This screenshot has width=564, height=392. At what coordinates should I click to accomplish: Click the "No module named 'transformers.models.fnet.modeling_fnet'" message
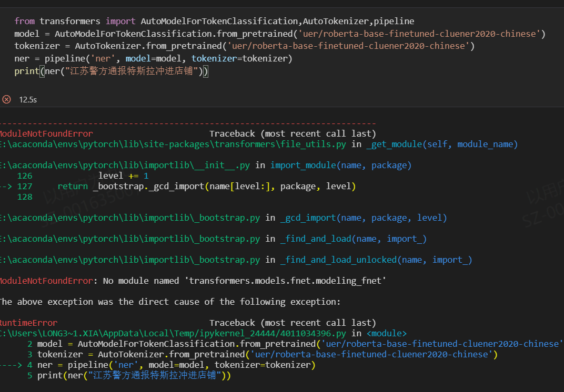point(245,281)
